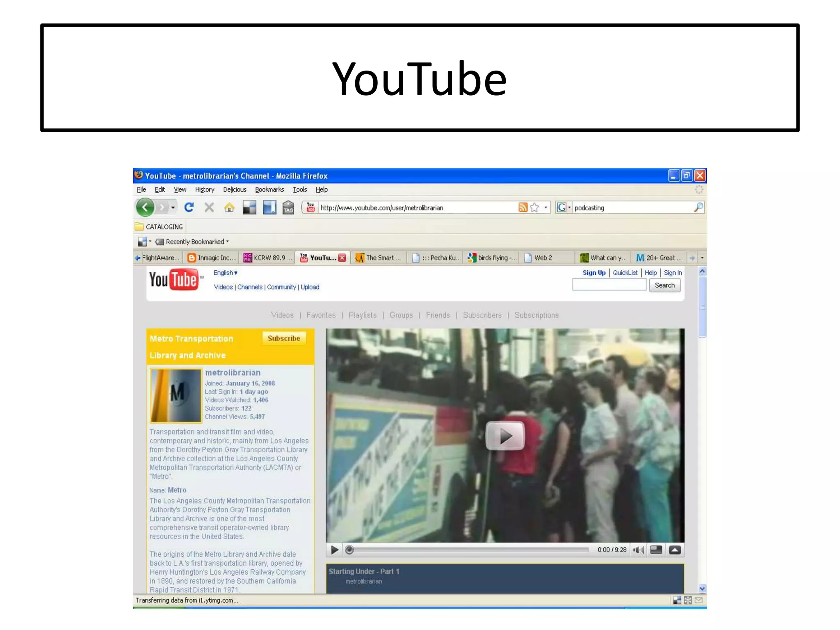
Task: Open the File menu
Action: [x=142, y=189]
